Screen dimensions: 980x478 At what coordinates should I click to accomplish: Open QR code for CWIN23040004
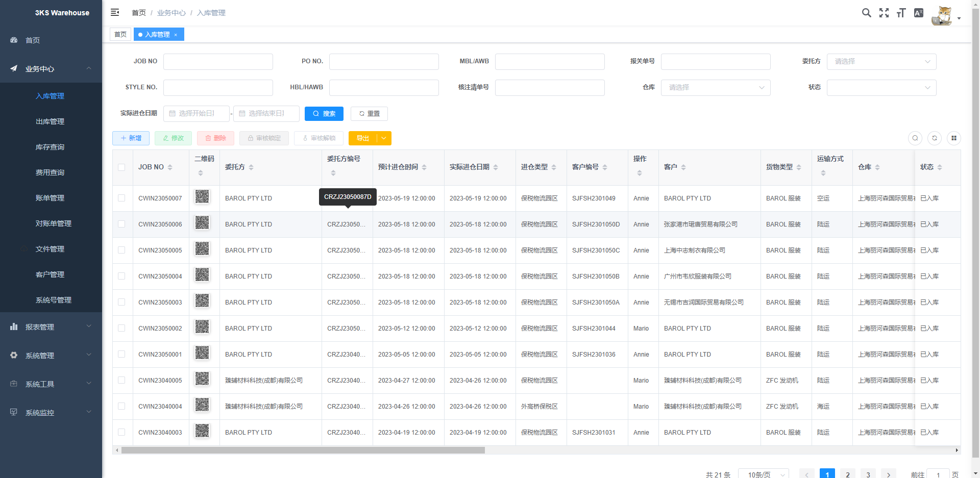pyautogui.click(x=202, y=405)
